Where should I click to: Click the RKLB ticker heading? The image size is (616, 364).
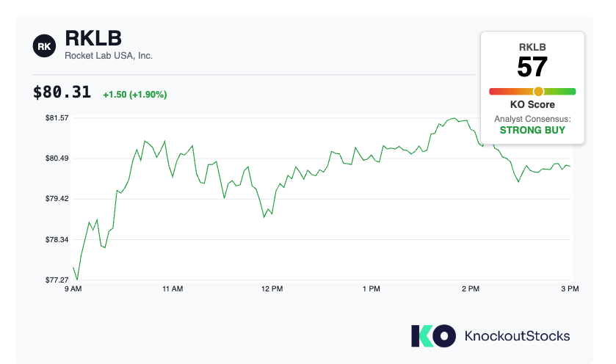[93, 38]
